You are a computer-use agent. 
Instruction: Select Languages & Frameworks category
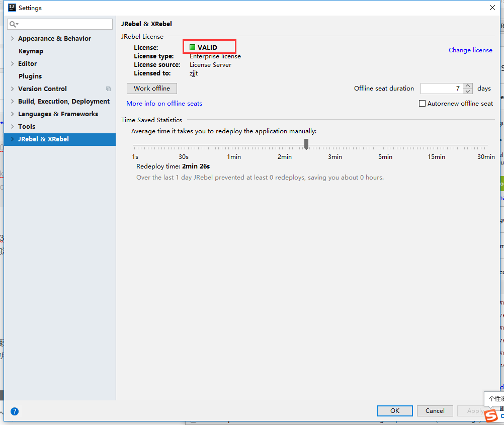[x=58, y=114]
